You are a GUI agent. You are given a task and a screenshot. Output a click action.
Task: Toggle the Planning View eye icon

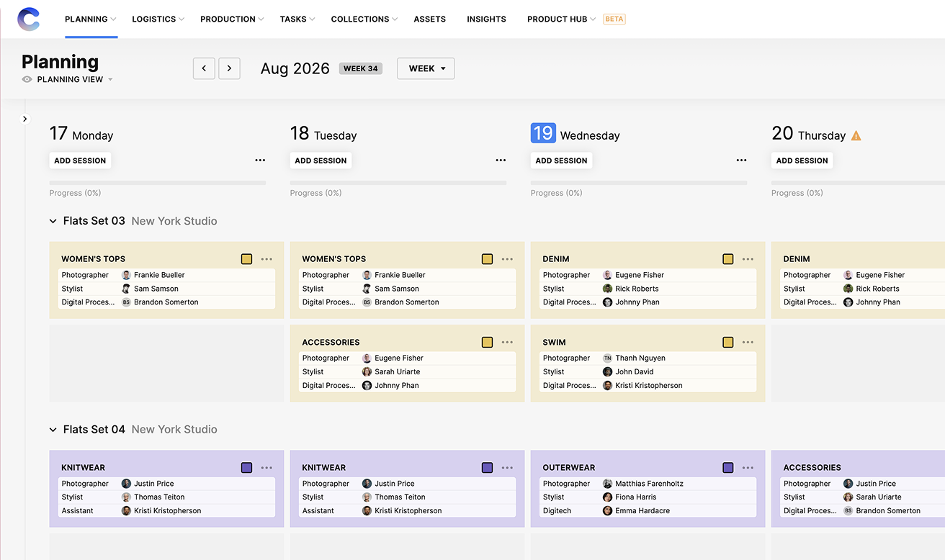[x=27, y=80]
